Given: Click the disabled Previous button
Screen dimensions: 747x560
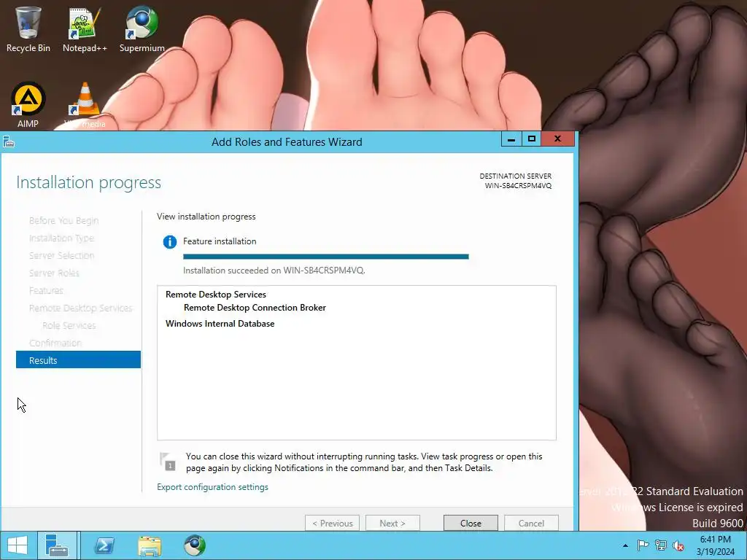Looking at the screenshot, I should 332,523.
